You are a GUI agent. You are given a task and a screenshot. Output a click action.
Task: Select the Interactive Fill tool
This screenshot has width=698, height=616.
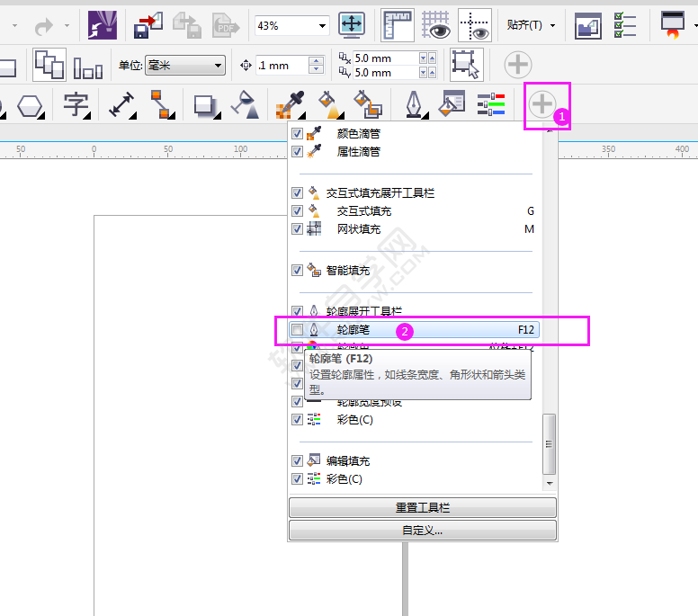coord(330,105)
